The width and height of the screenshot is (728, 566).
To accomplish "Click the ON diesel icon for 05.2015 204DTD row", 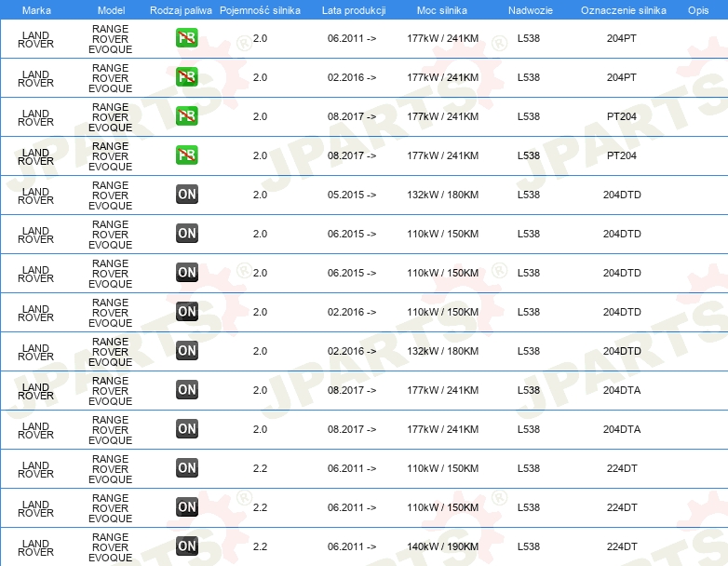I will pos(186,194).
